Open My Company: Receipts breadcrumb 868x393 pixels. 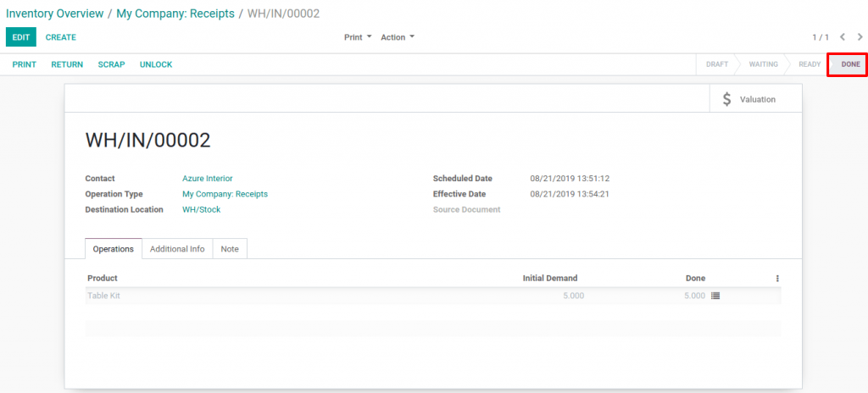pos(175,14)
